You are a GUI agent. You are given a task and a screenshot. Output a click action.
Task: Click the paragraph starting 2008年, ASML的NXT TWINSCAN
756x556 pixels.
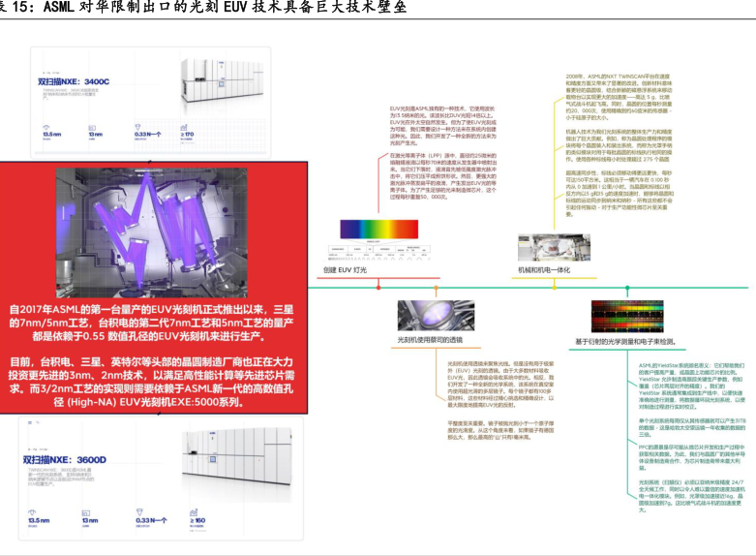click(620, 97)
